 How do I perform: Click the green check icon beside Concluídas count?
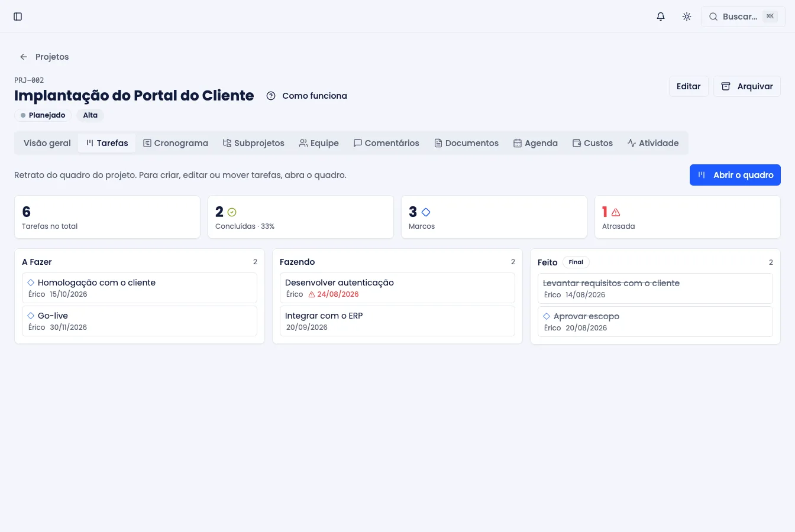(x=232, y=212)
